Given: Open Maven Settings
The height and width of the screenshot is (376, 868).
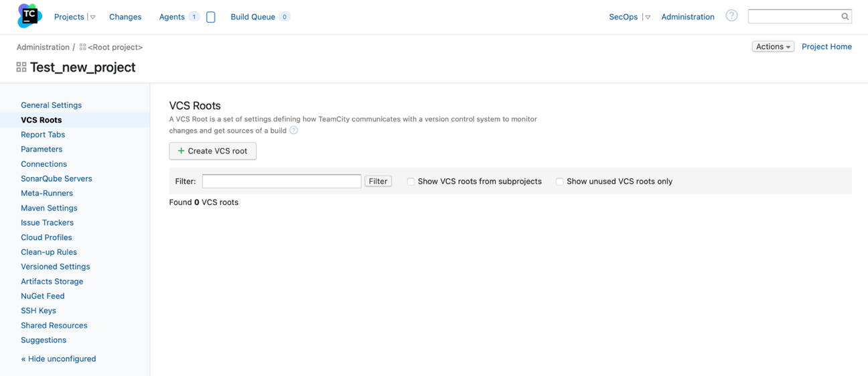Looking at the screenshot, I should [49, 208].
